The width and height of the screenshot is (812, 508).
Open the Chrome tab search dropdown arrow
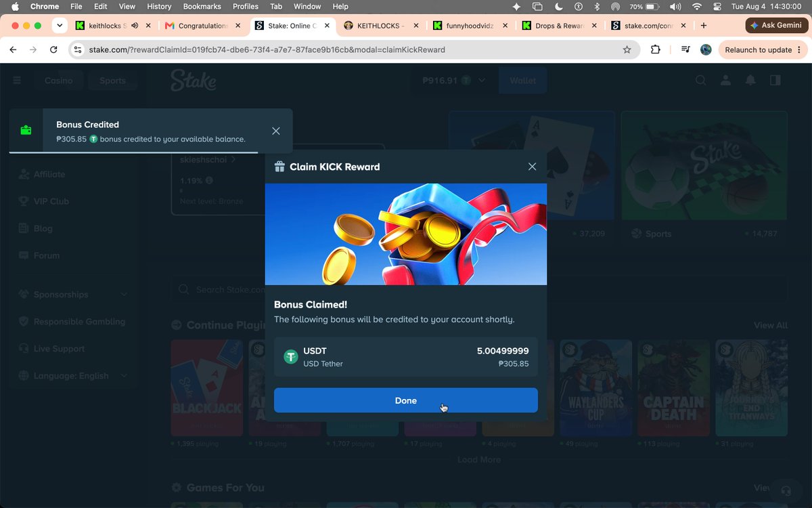pyautogui.click(x=60, y=26)
